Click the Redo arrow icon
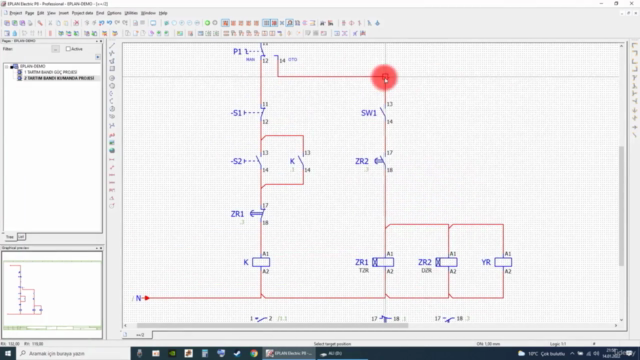Image resolution: width=640 pixels, height=360 pixels. coord(117,23)
